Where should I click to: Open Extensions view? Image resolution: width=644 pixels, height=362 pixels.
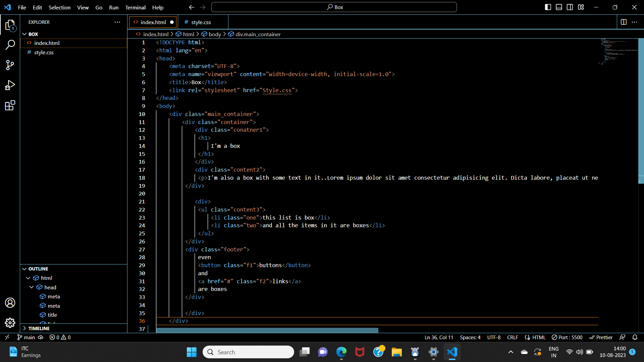point(10,105)
